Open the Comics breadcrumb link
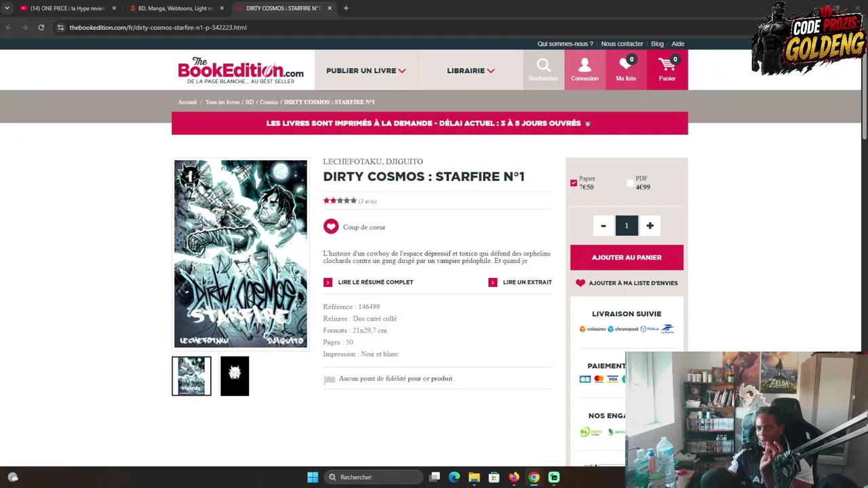Viewport: 868px width, 488px height. click(269, 102)
